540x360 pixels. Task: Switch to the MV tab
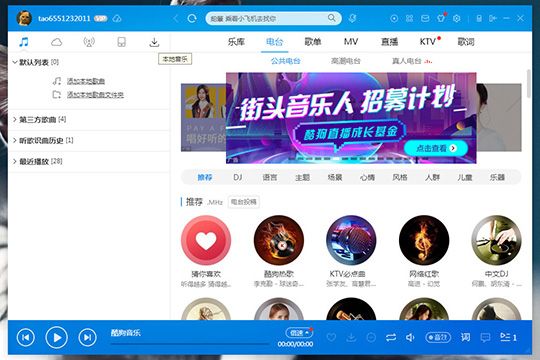pos(351,42)
